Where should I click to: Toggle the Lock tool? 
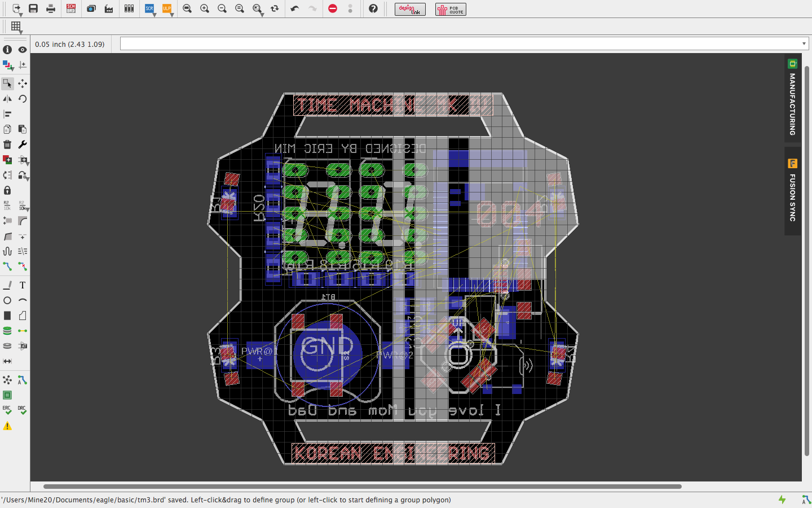[x=7, y=190]
